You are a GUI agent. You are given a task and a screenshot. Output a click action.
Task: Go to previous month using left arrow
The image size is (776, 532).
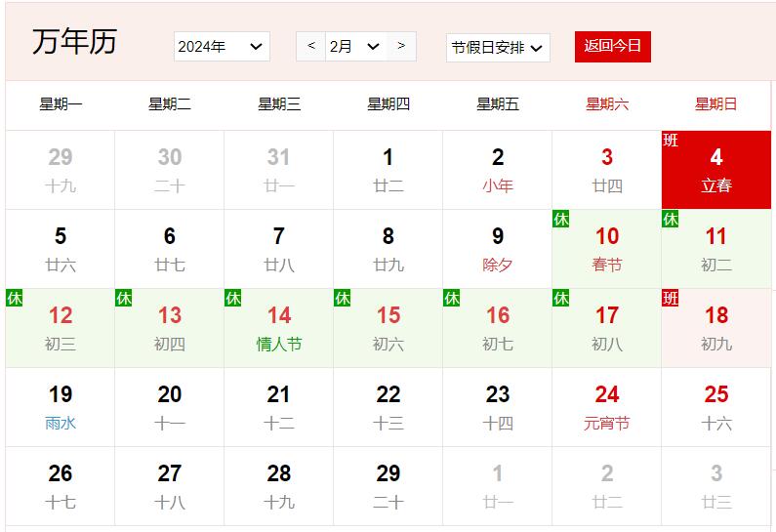tap(310, 46)
